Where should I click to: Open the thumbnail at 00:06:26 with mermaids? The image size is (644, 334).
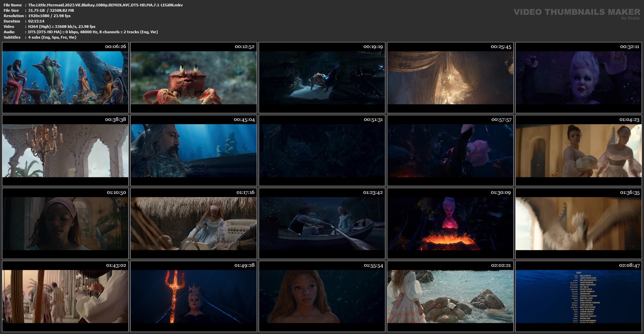point(65,78)
